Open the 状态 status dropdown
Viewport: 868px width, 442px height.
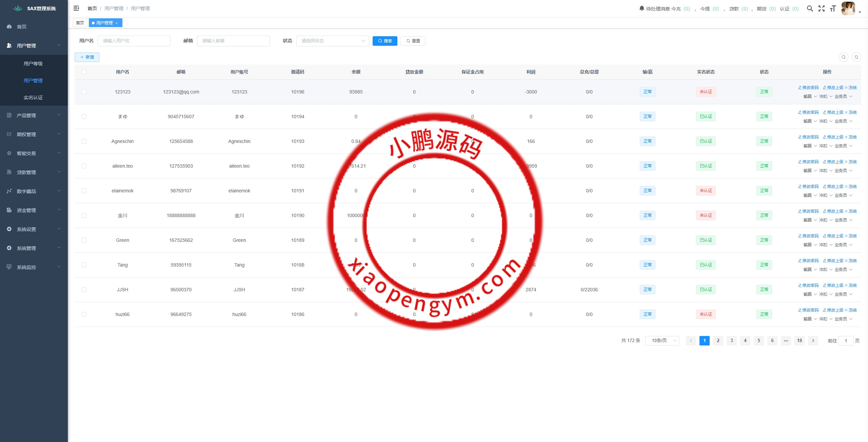[x=332, y=41]
